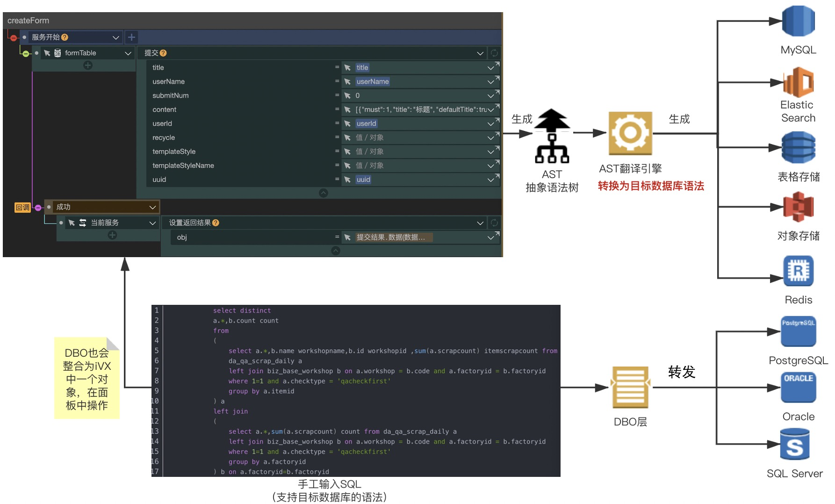The height and width of the screenshot is (504, 835).
Task: Click the help icon beside 设置返回结果
Action: pos(216,223)
